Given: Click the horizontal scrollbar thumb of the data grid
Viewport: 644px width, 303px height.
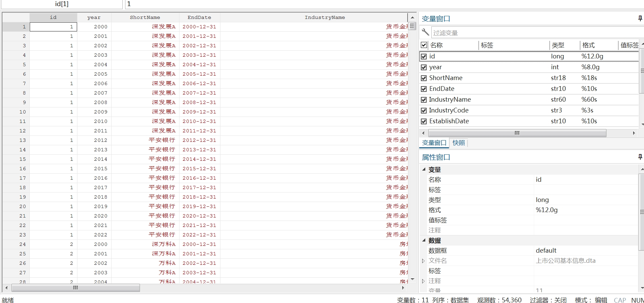Looking at the screenshot, I should point(76,288).
